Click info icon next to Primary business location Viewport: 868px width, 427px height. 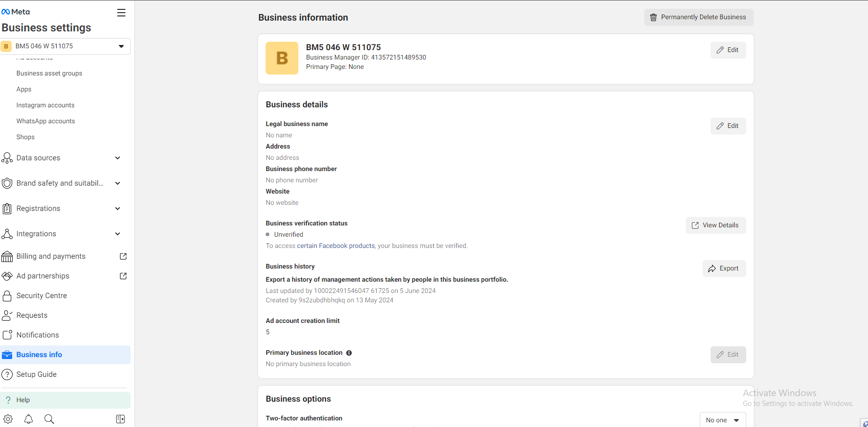pos(349,353)
